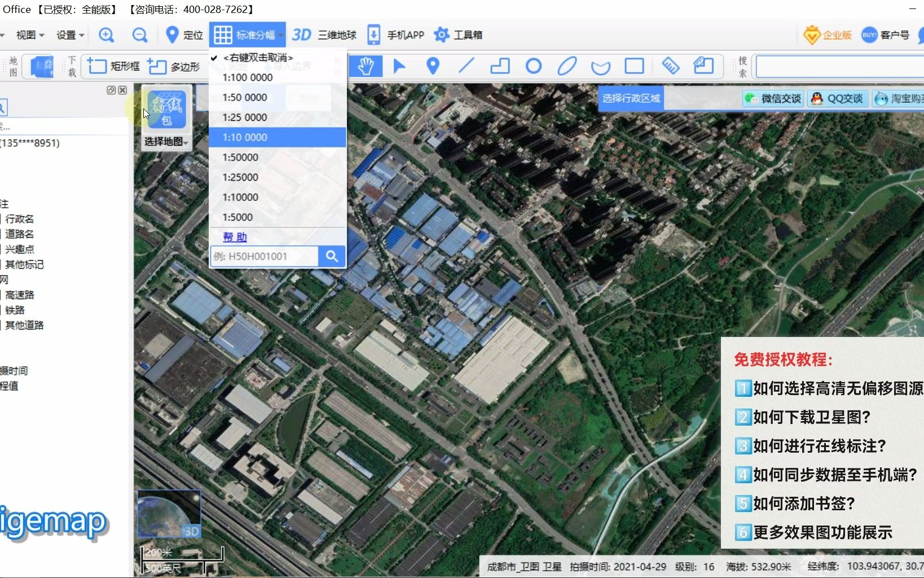
Task: Click the 3D globe thumbnail
Action: click(169, 513)
